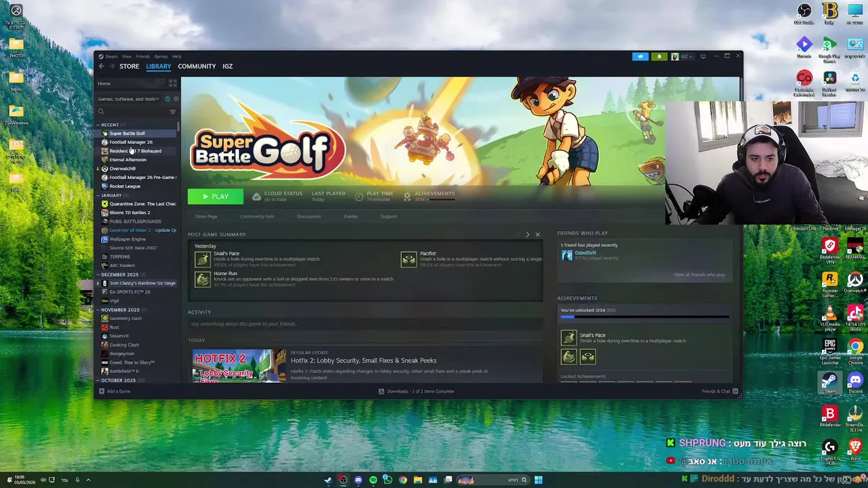Click the Cloud Status icon

coord(256,197)
